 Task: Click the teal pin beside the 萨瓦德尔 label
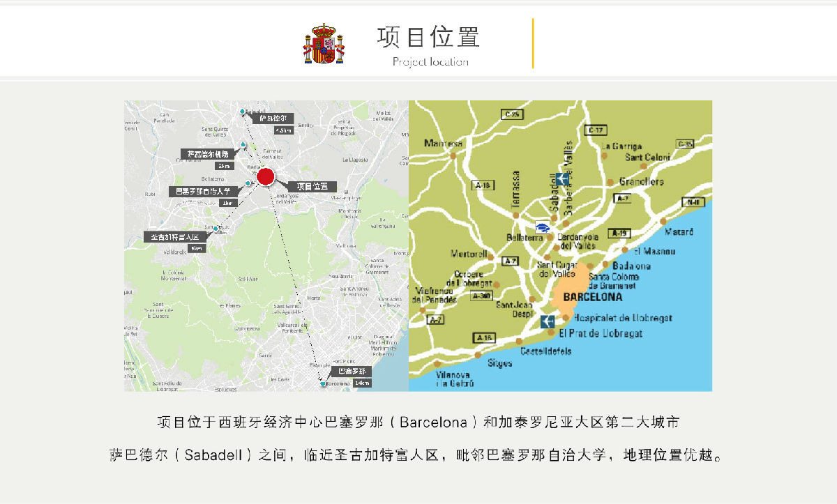(x=242, y=112)
